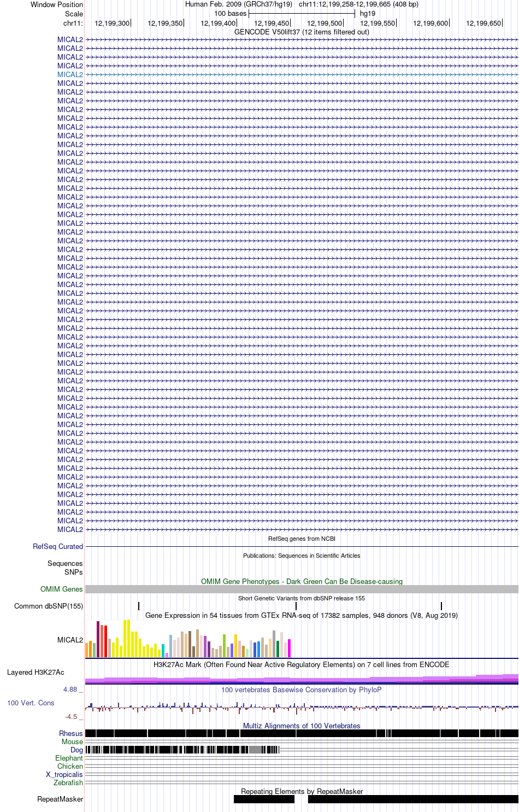Click the 'chr11:' ruler label
Viewport: 519px width, 812px height.
73,24
